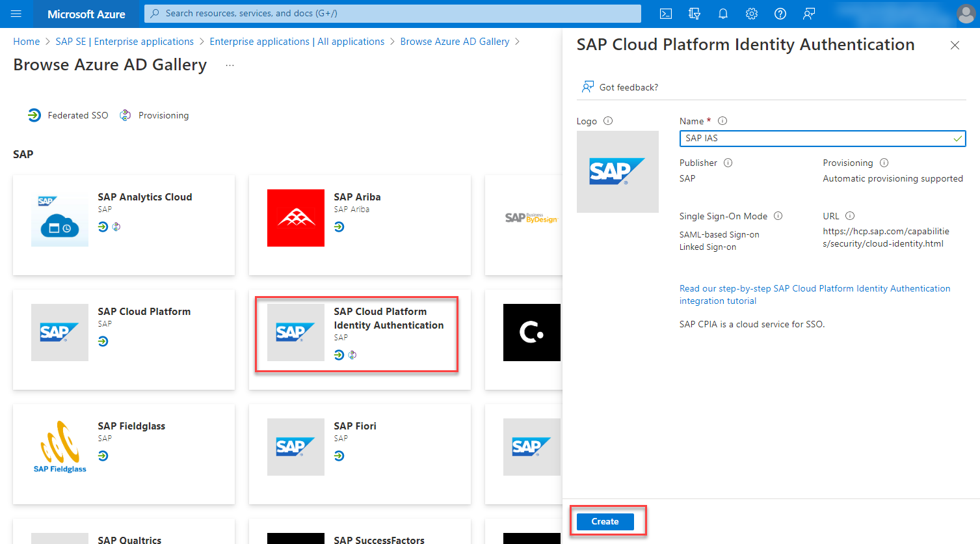Click the Logo info icon

(608, 121)
